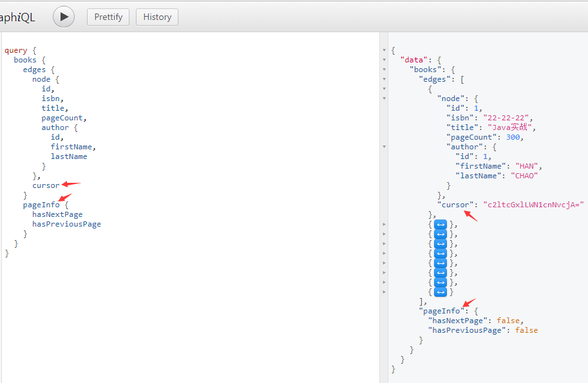Collapse the "books" object using its fold triangle
The image size is (588, 383).
384,69
